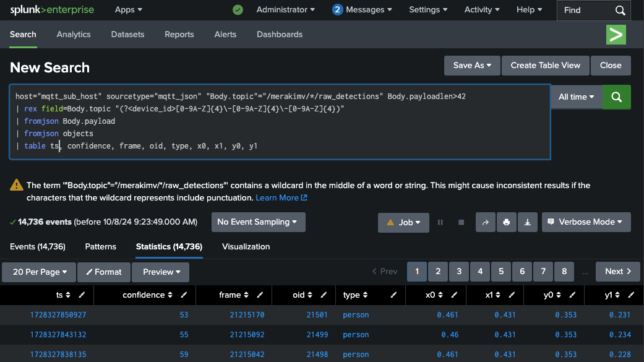
Task: Click the Create Table View button
Action: point(546,66)
